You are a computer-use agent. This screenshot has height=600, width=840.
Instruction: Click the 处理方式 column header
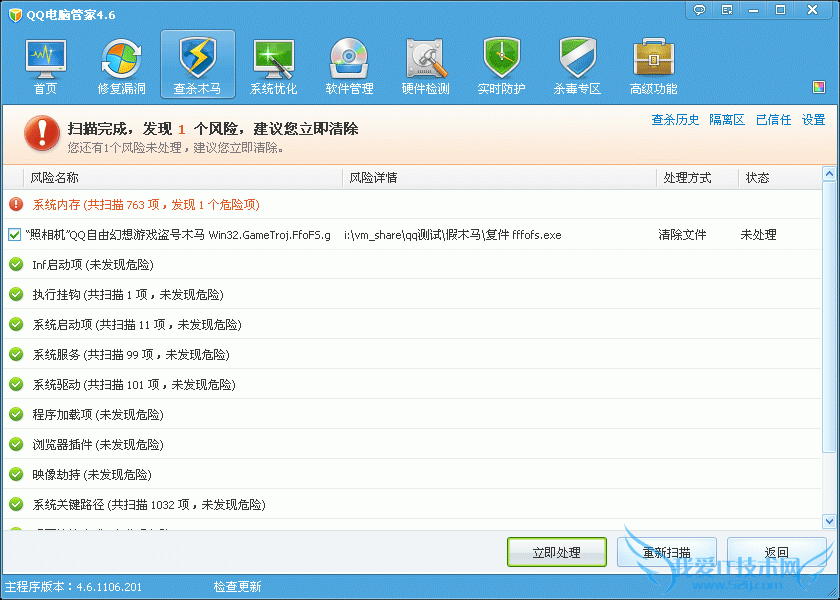[698, 178]
